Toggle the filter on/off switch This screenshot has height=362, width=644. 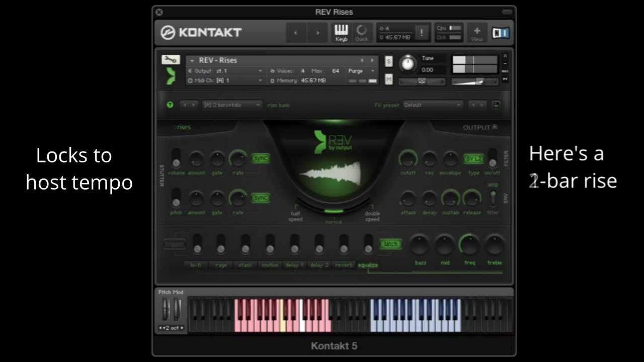[493, 158]
